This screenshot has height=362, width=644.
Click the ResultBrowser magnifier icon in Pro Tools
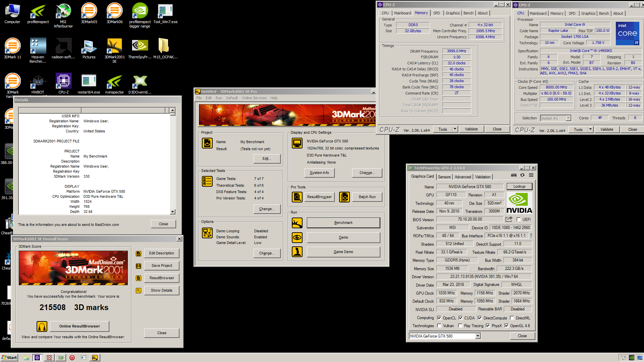pyautogui.click(x=297, y=197)
